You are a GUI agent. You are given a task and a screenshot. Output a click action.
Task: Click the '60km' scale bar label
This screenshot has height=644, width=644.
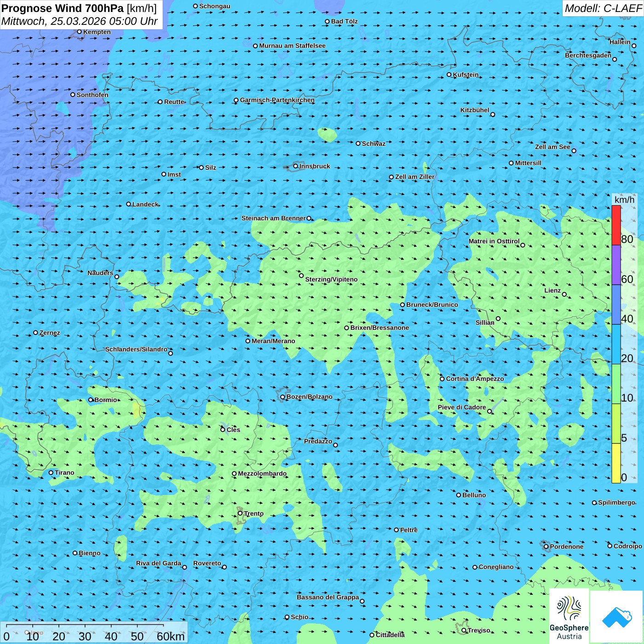(x=171, y=636)
